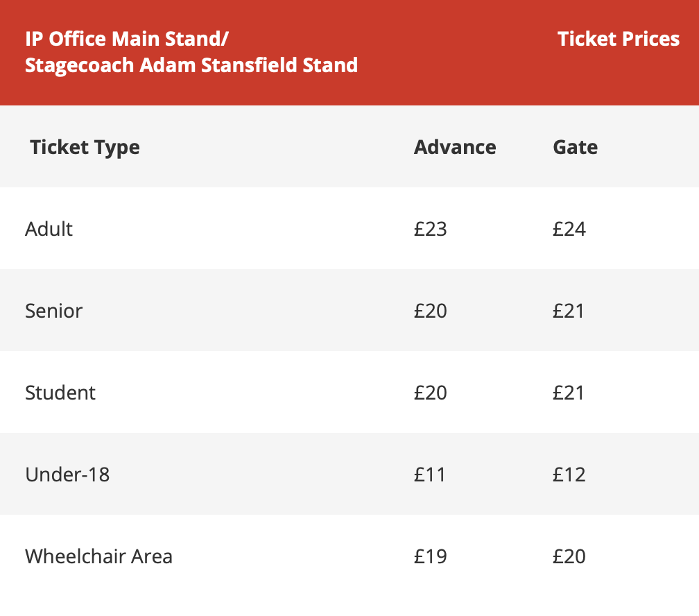Click the Student ticket type label
This screenshot has width=699, height=616.
pos(60,393)
